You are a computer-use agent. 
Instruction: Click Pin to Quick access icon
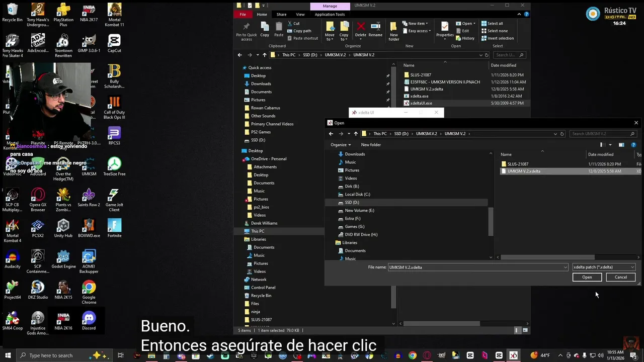tap(247, 31)
